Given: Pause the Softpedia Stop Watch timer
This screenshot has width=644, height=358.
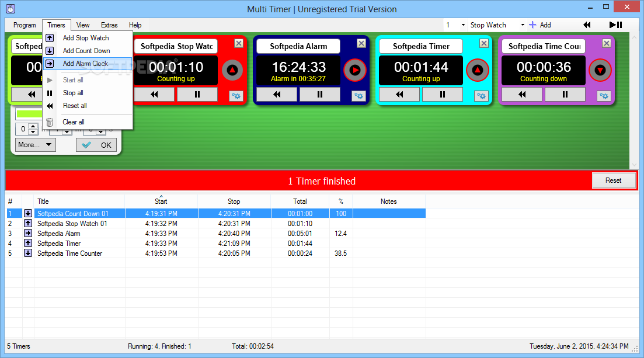Looking at the screenshot, I should pyautogui.click(x=197, y=95).
